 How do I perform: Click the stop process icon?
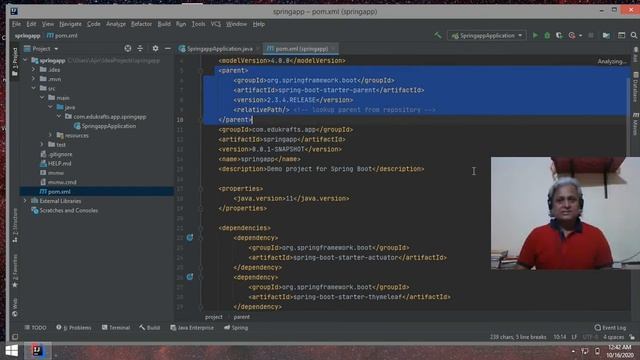pos(591,36)
